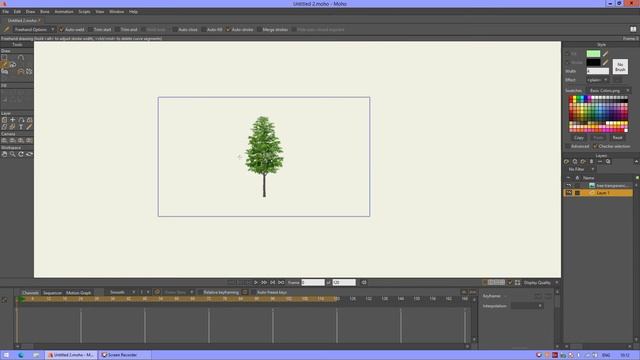Click the green Fill color swatch
This screenshot has width=640, height=360.
593,53
